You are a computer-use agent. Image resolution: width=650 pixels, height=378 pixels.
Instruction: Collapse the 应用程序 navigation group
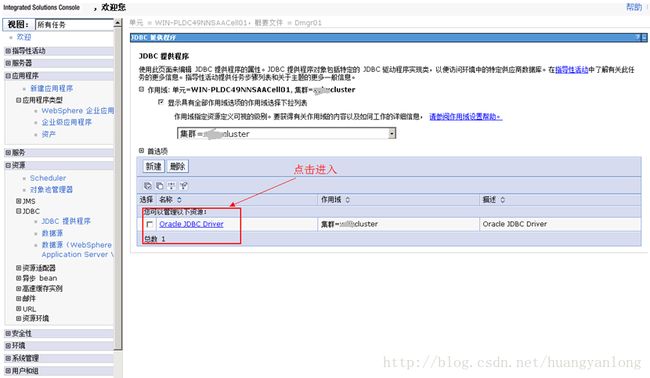8,76
